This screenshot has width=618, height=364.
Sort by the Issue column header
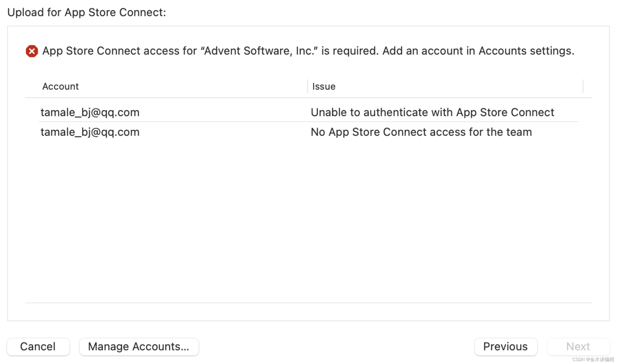[324, 86]
